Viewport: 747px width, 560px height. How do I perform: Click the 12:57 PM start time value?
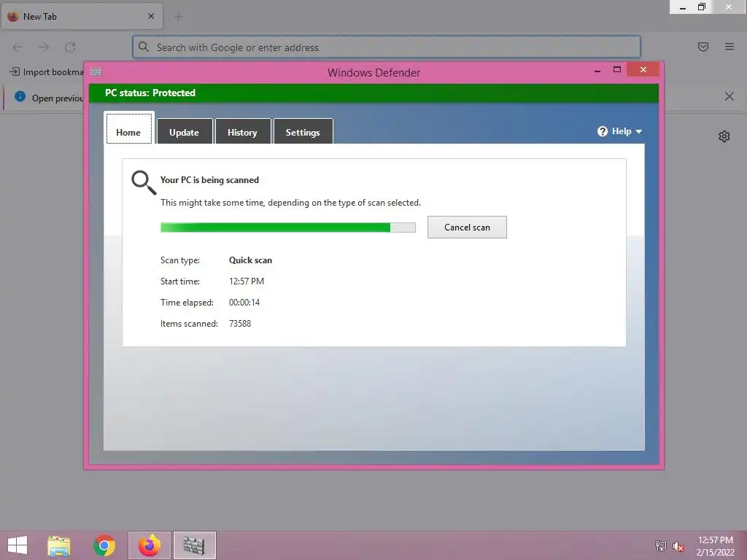[x=247, y=281]
